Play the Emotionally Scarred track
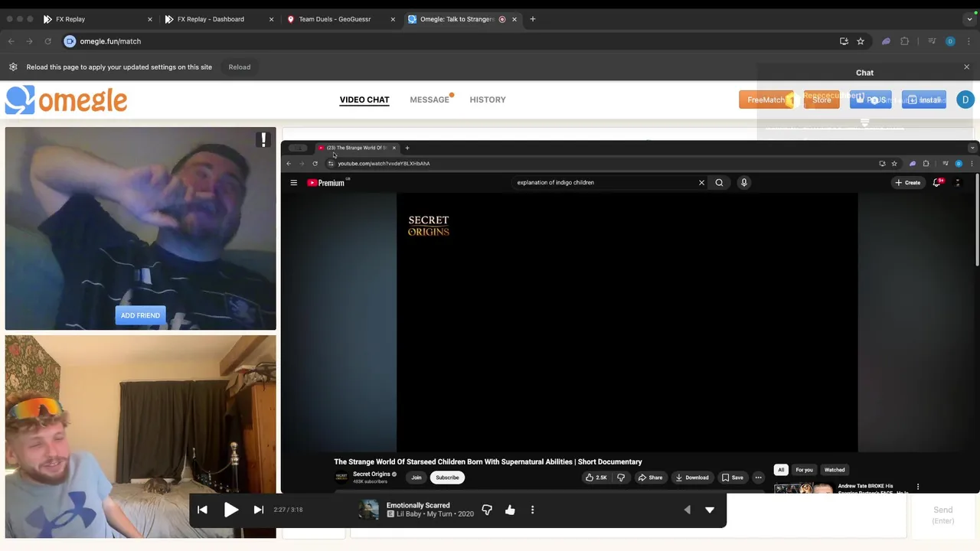The image size is (980, 551). pos(231,510)
